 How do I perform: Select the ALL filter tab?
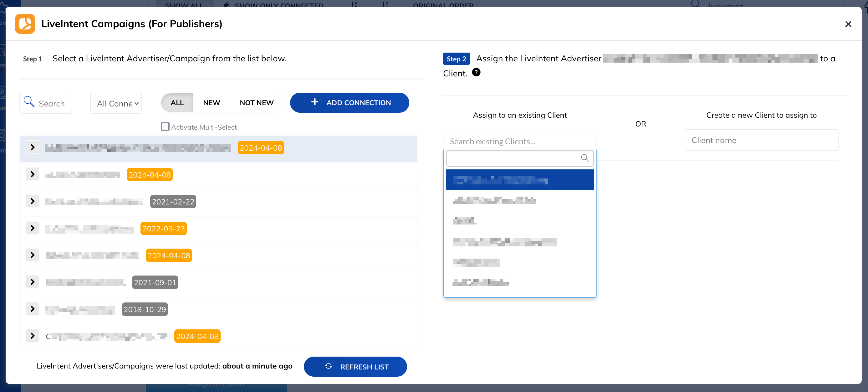pyautogui.click(x=176, y=102)
